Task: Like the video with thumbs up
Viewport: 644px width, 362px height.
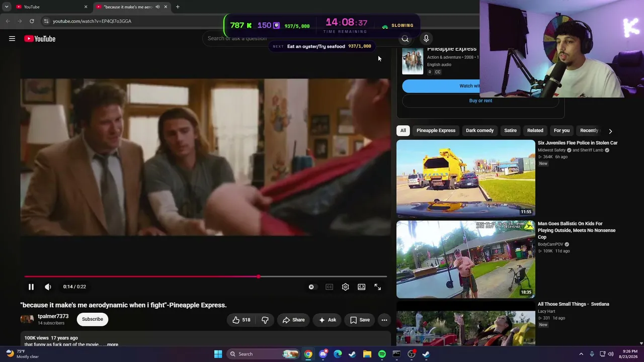Action: [242, 320]
